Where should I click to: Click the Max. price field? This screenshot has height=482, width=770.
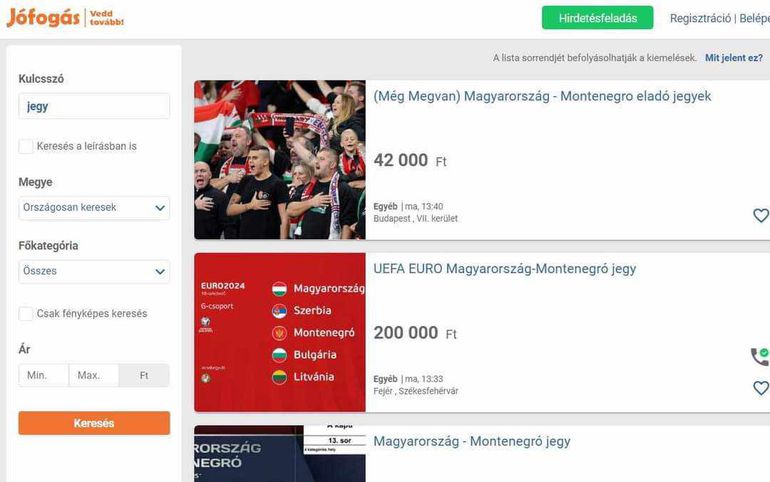[94, 375]
